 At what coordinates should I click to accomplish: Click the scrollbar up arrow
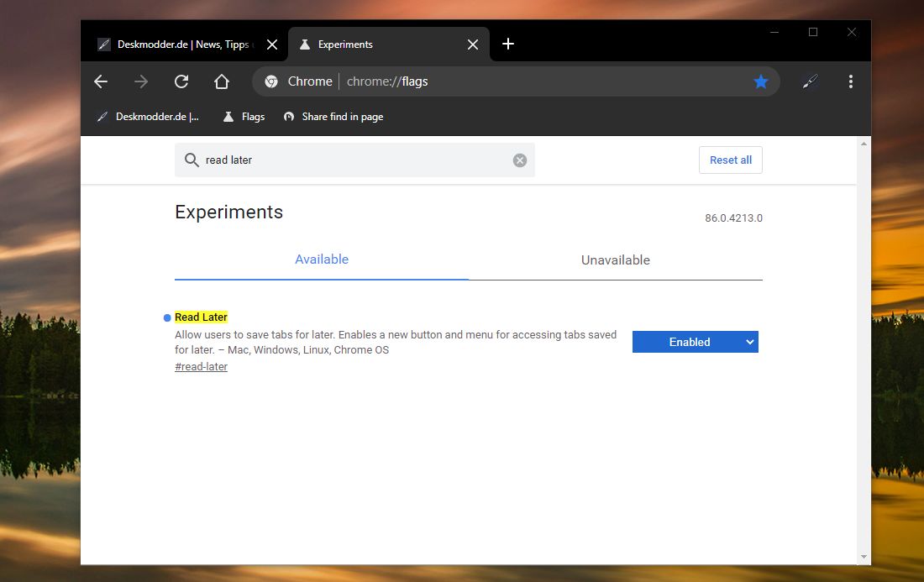[864, 144]
